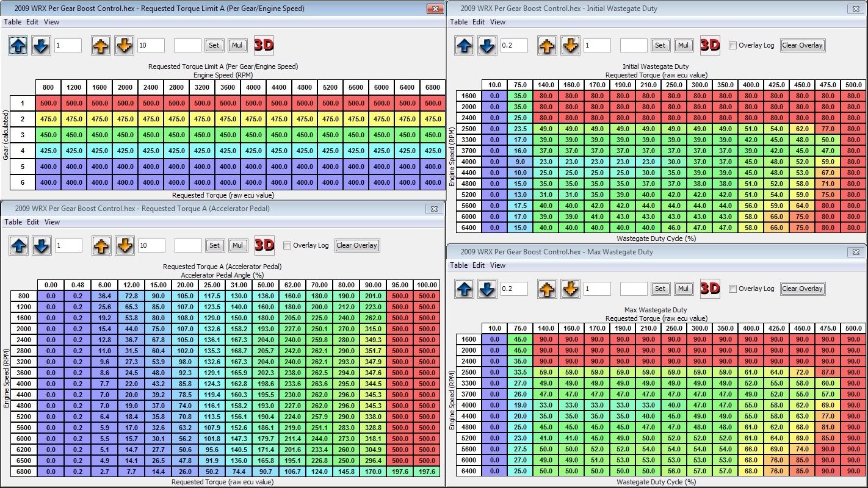Click orange down arrow in Max Wastegate Duty window

pos(570,289)
